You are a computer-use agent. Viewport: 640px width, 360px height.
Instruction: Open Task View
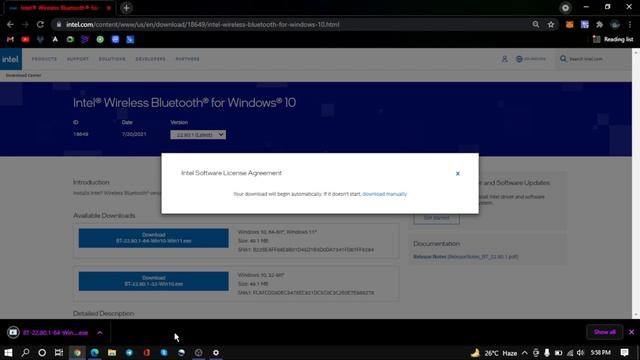pos(59,353)
